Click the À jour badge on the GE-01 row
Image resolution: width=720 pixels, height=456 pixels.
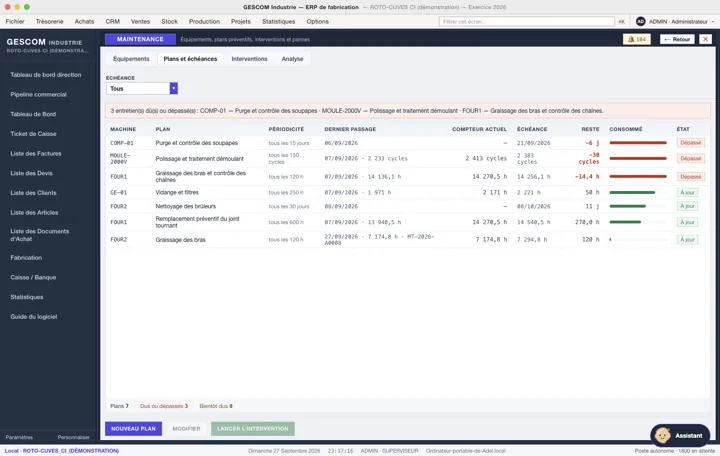tap(687, 192)
